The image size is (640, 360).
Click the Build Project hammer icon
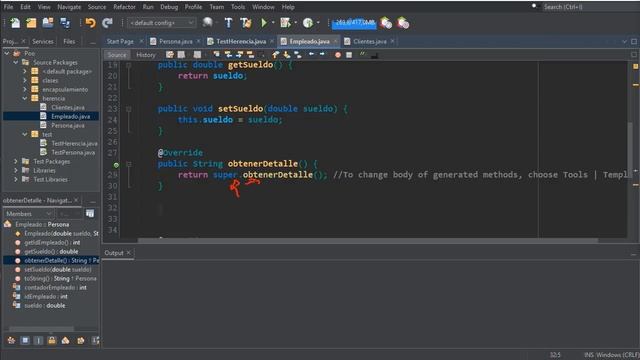(229, 23)
